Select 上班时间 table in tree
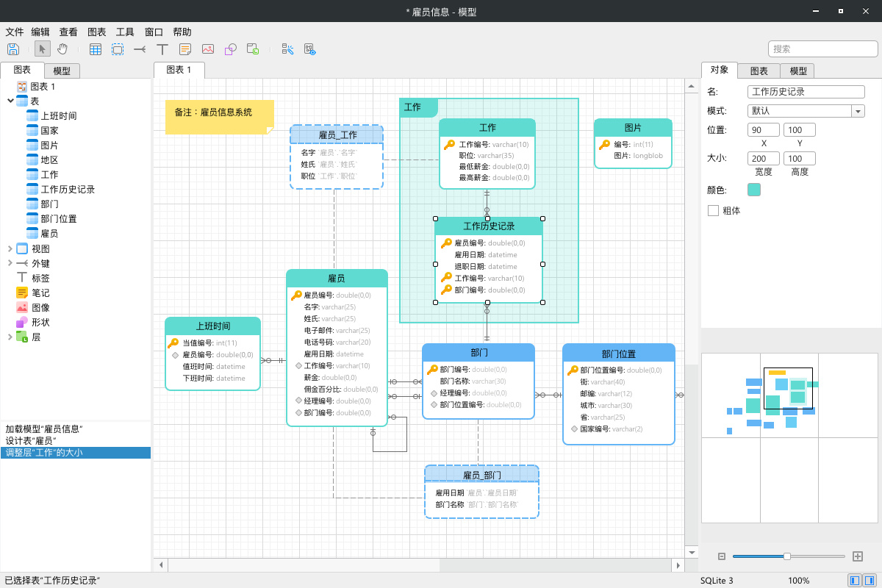The width and height of the screenshot is (882, 588). [x=58, y=115]
